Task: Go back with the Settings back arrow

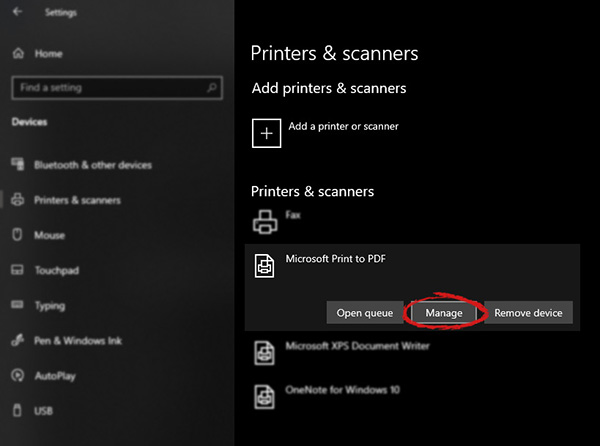Action: coord(17,12)
